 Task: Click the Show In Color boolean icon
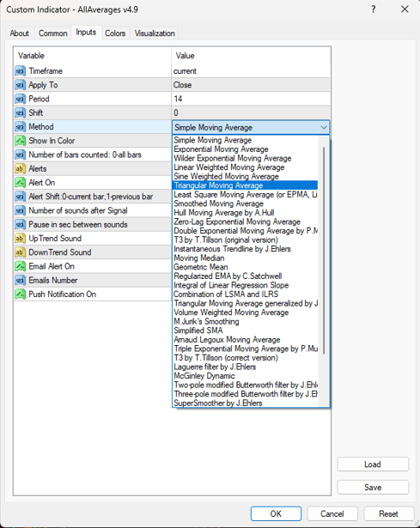point(21,141)
